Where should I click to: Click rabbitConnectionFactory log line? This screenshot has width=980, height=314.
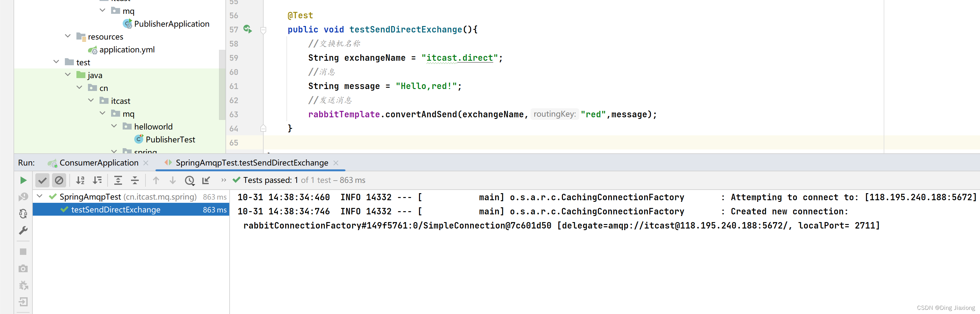click(x=561, y=225)
